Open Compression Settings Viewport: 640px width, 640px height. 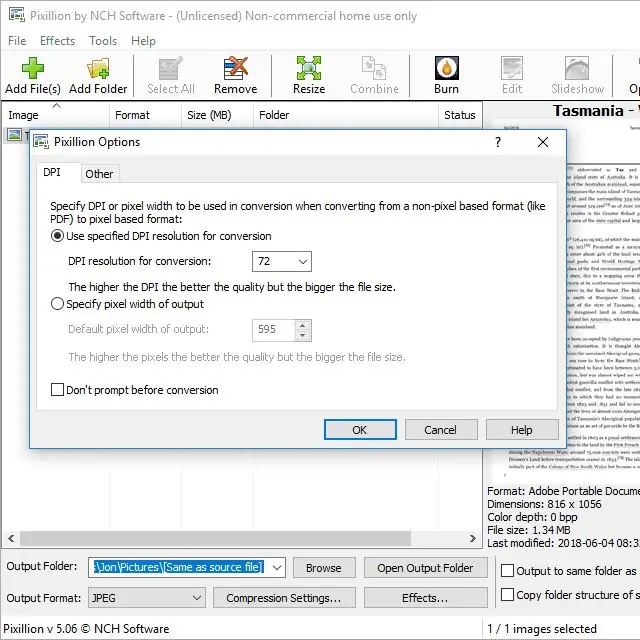pyautogui.click(x=284, y=598)
